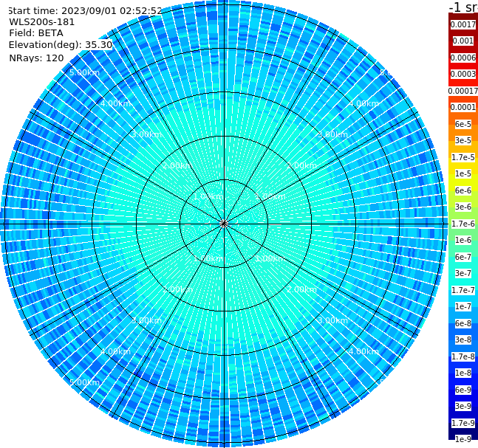
Task: Click the 3e-5 colorbar tick label
Action: coord(463,140)
